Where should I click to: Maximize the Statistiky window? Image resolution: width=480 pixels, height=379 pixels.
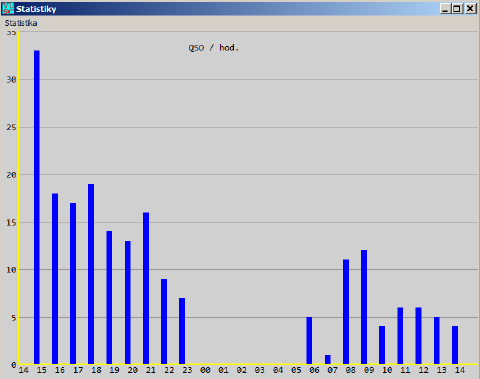click(x=457, y=8)
